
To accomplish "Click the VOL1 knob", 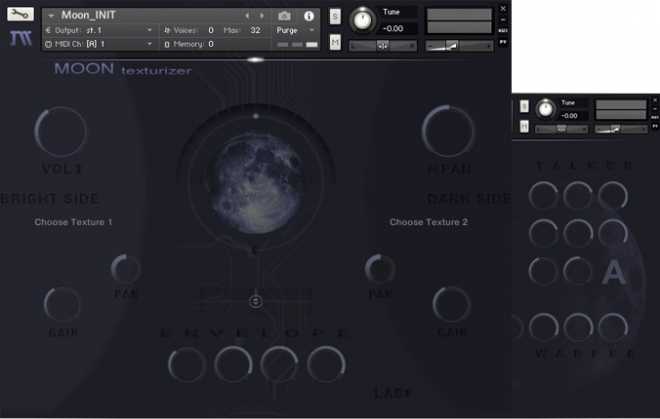I will (61, 131).
